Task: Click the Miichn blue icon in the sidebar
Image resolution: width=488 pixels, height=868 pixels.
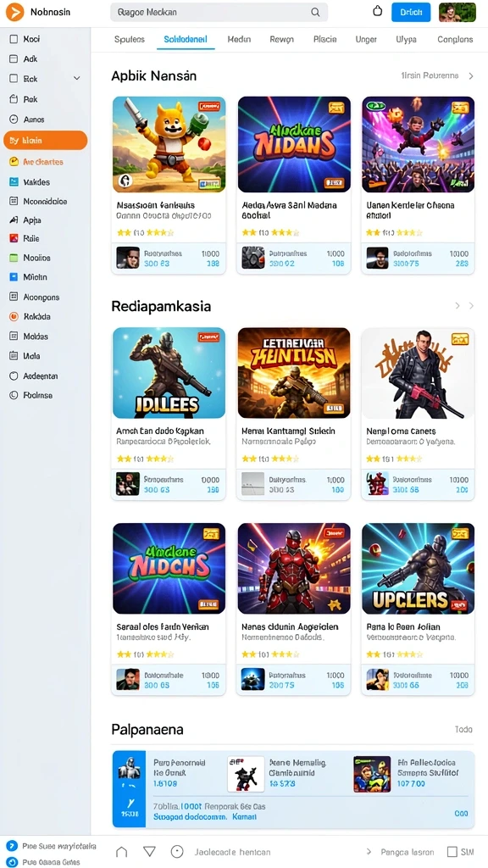Action: click(14, 277)
